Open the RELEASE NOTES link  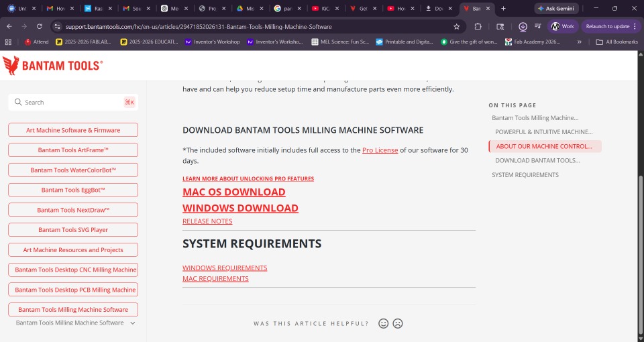pos(207,221)
